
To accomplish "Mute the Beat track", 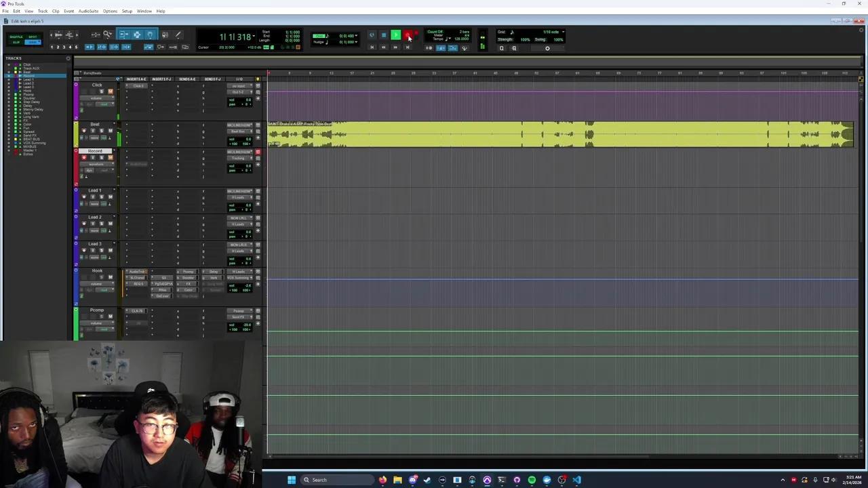I will coord(111,131).
